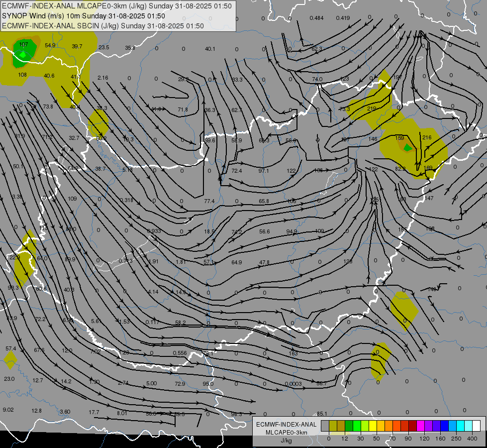Click the map value 18.5
The width and height of the screenshot is (487, 448).
coord(209,231)
